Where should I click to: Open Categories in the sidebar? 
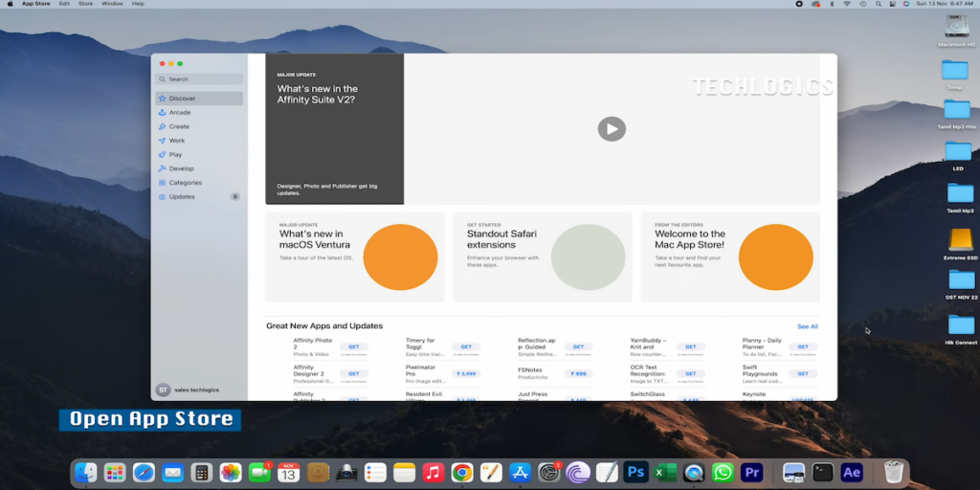[x=185, y=183]
